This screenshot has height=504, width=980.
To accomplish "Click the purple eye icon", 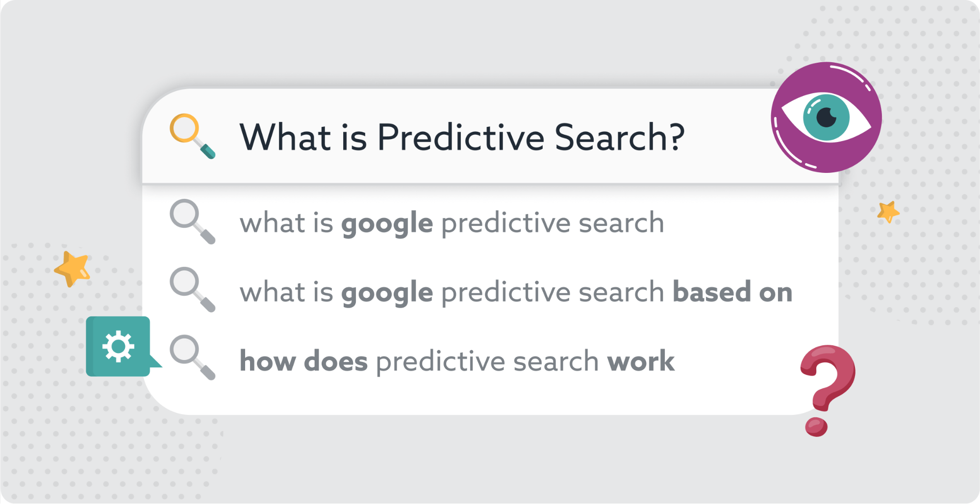I will click(x=826, y=118).
